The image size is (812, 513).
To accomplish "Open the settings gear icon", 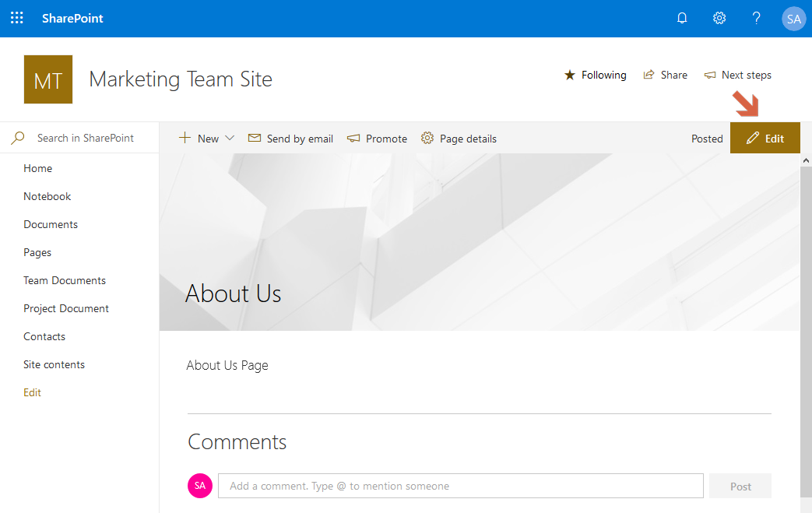I will click(x=719, y=17).
